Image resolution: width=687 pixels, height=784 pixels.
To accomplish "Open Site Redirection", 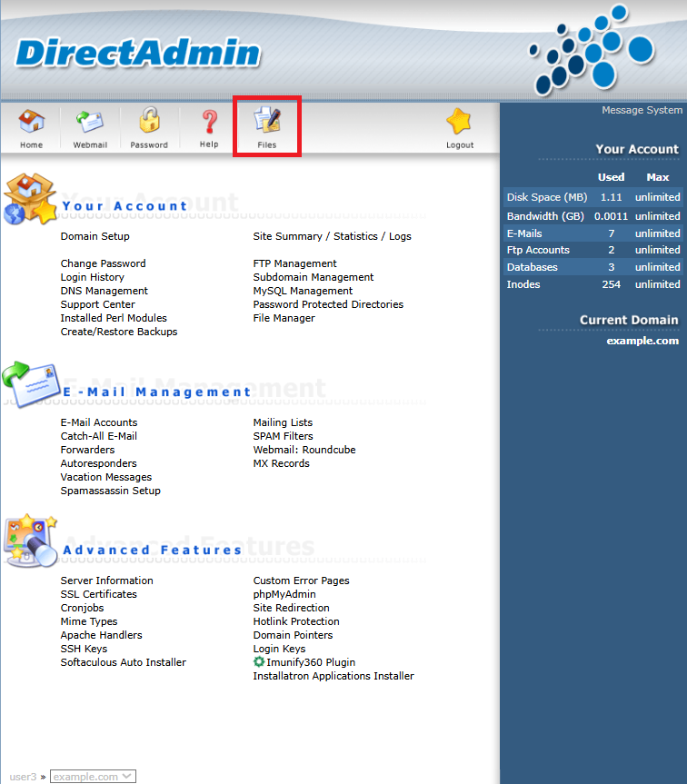I will tap(292, 608).
